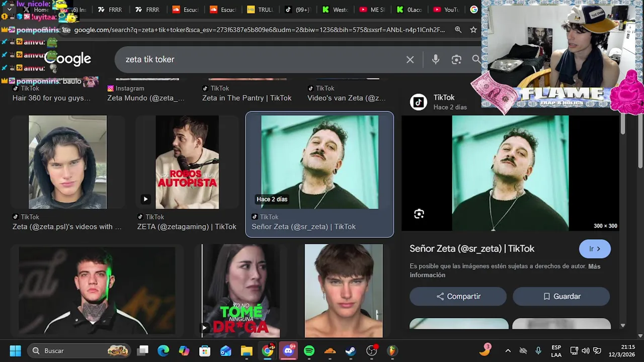Switch to the Westc Kick tab
This screenshot has height=362, width=644.
(x=335, y=10)
